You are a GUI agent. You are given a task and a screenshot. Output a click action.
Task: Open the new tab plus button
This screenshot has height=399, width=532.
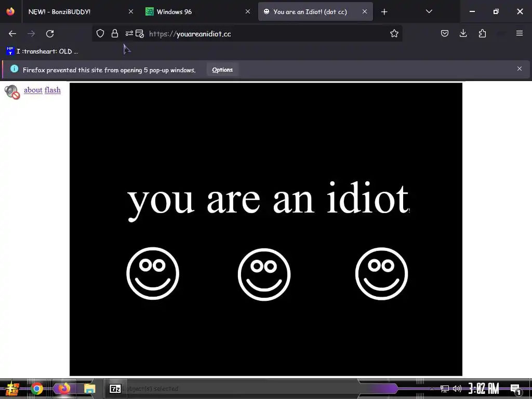tap(384, 12)
